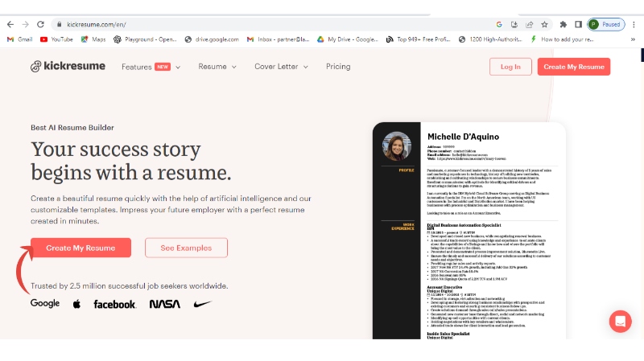The image size is (644, 361).
Task: Click the browser forward arrow
Action: (26, 25)
